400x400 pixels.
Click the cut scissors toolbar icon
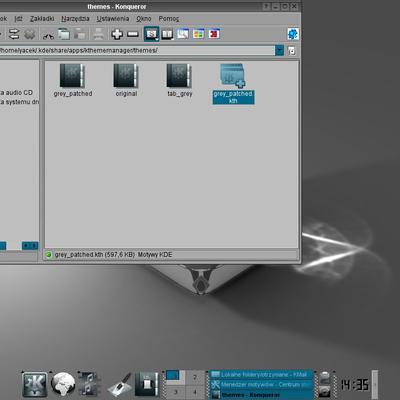coord(48,35)
